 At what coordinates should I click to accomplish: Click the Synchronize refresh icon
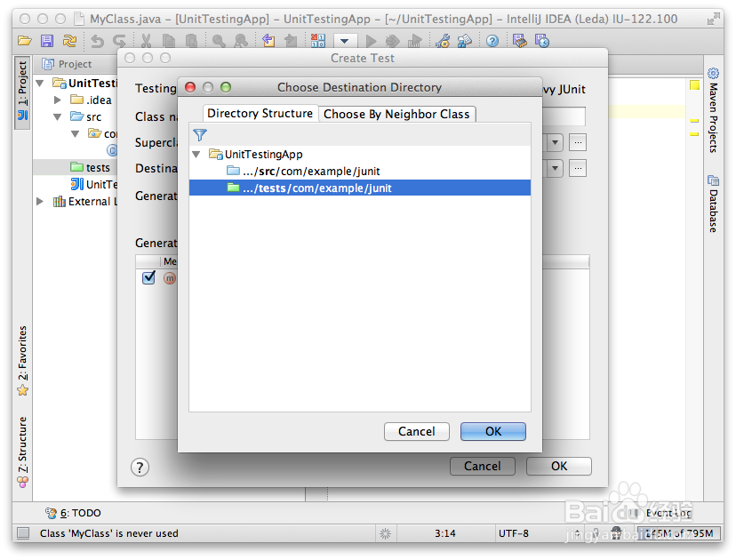(69, 40)
